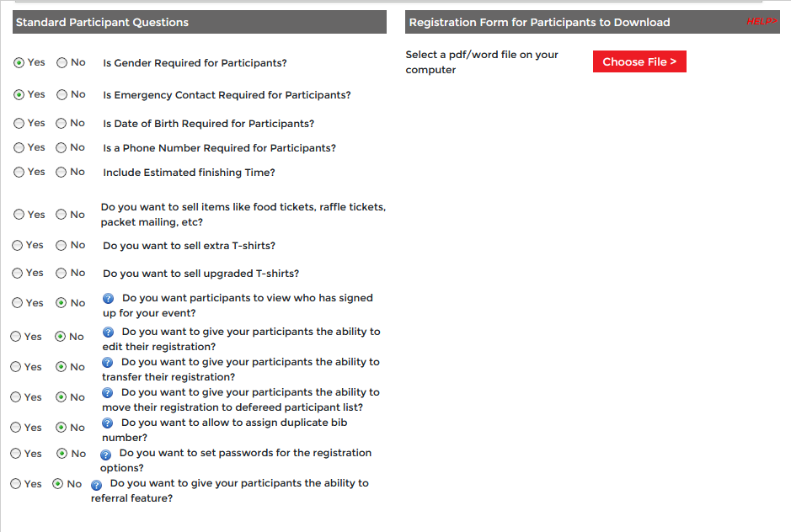Enable Yes for transfer registration ability
This screenshot has height=532, width=791.
(16, 367)
